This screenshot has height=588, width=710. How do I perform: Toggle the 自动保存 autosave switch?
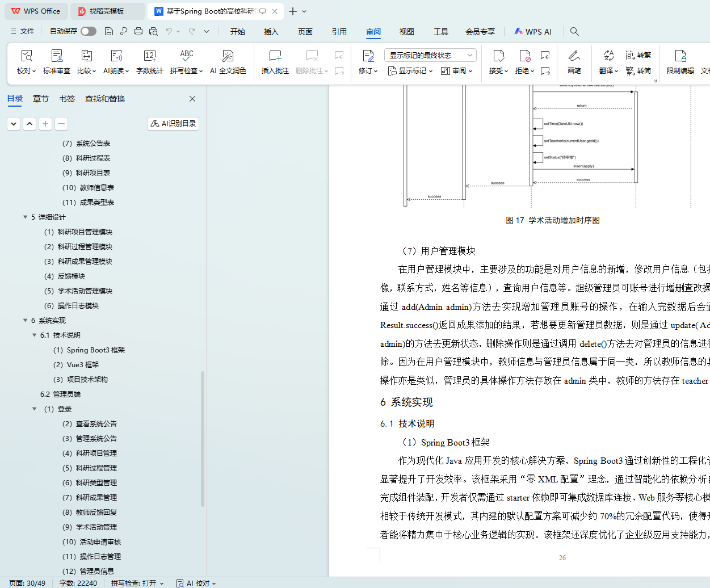[x=89, y=31]
